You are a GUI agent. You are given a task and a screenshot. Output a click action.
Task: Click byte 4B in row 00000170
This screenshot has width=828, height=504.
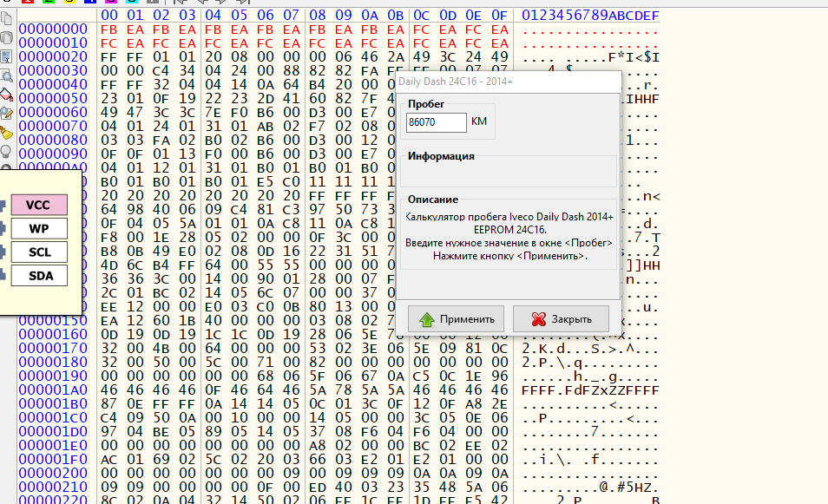point(161,349)
